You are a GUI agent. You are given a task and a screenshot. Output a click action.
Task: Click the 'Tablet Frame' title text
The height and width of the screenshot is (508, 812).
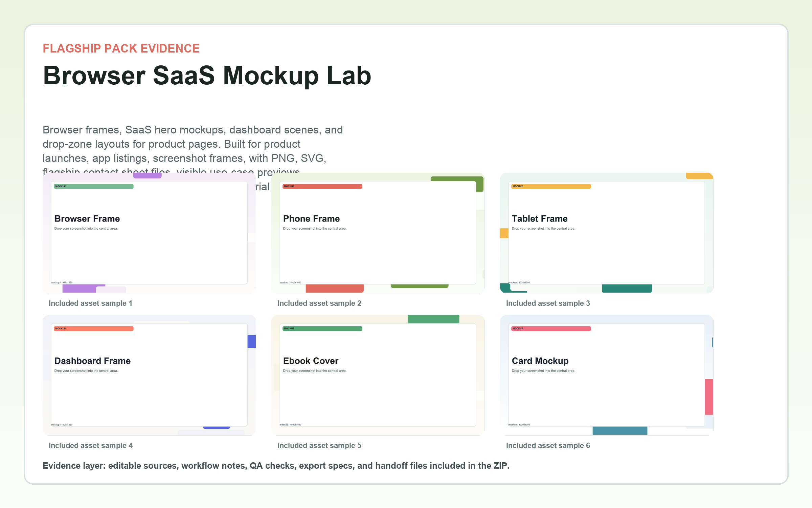(x=540, y=219)
